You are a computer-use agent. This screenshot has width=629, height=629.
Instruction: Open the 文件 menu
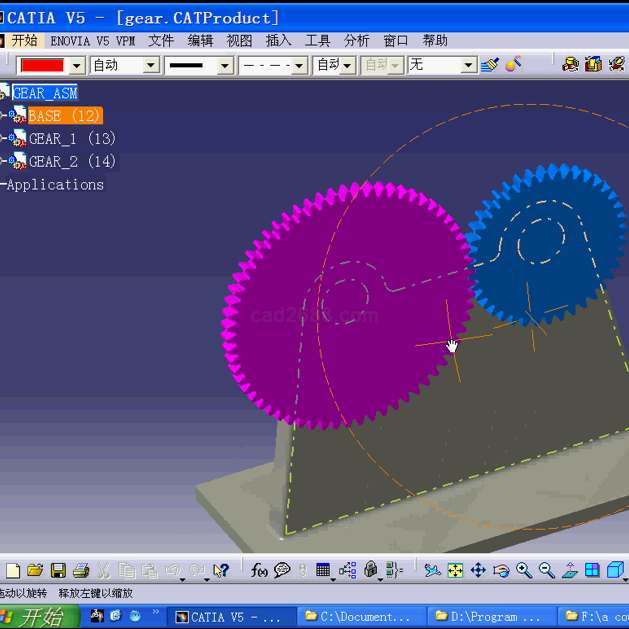click(x=161, y=41)
